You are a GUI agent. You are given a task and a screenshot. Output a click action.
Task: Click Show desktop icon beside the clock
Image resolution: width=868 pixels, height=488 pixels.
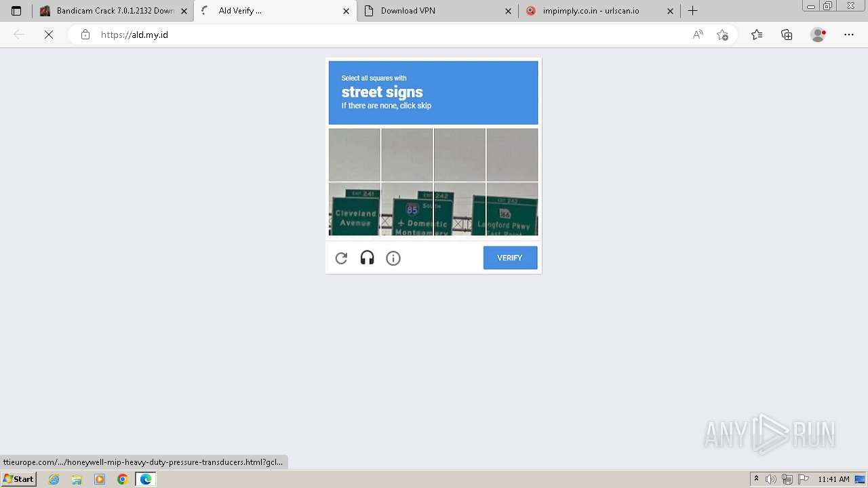tap(860, 479)
